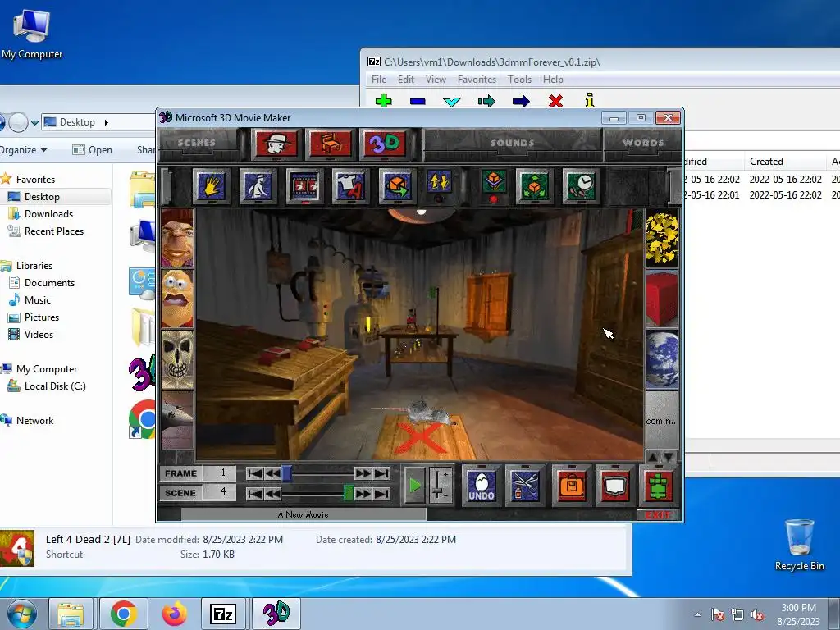
Task: Click the green scene slider handle
Action: (348, 493)
